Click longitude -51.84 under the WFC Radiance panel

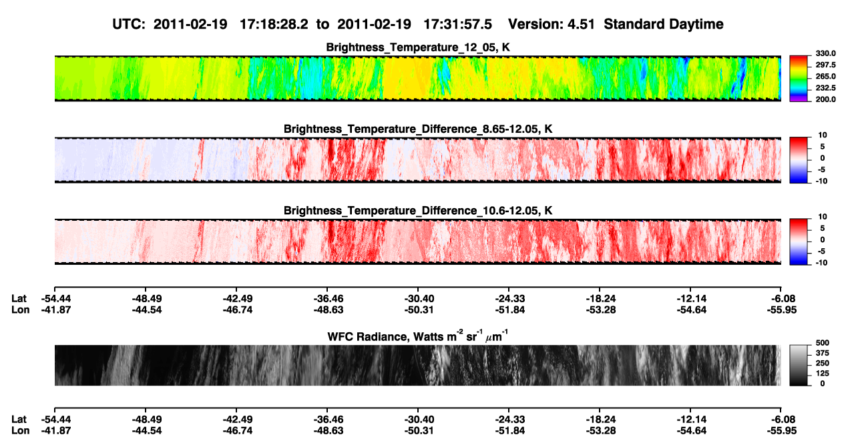click(x=509, y=431)
